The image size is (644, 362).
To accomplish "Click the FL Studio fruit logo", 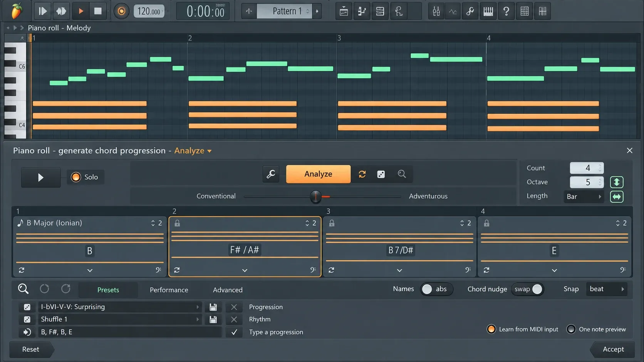I will [16, 11].
